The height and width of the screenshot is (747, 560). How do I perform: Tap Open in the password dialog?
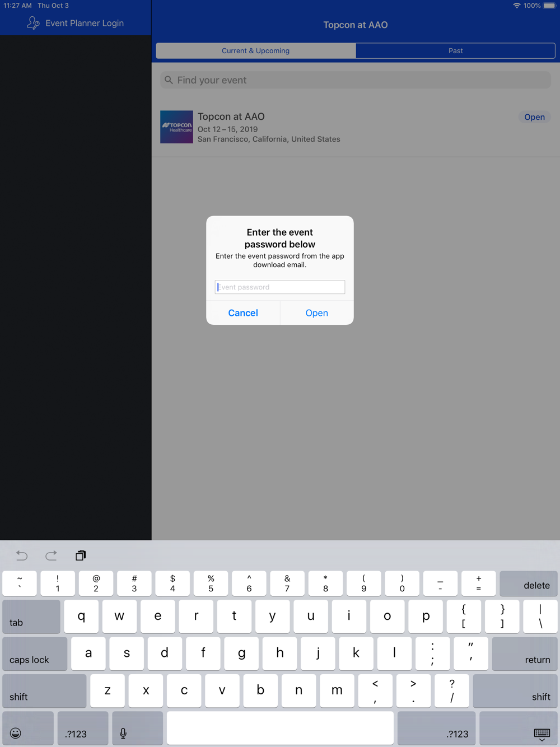[317, 313]
